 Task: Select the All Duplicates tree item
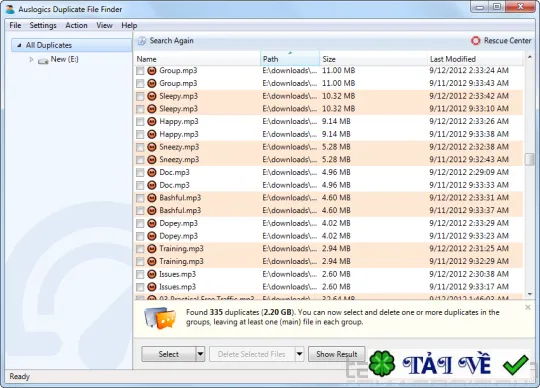(71, 45)
